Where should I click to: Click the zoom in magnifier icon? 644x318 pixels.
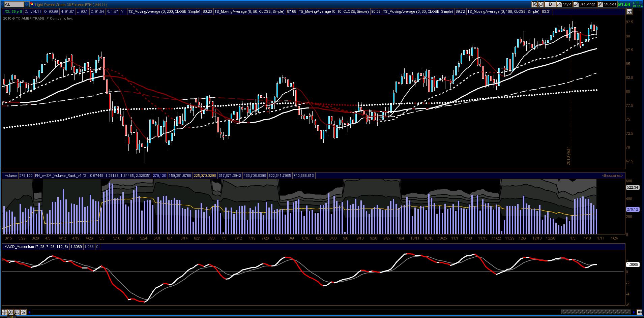click(10, 312)
